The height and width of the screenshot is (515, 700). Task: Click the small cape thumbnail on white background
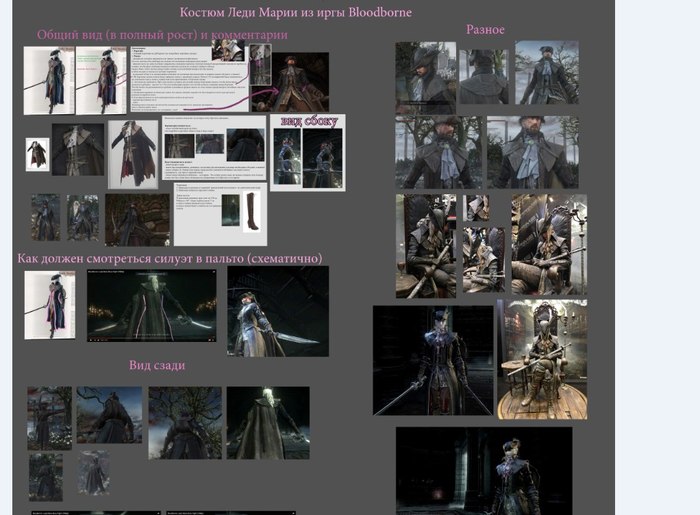click(x=37, y=153)
